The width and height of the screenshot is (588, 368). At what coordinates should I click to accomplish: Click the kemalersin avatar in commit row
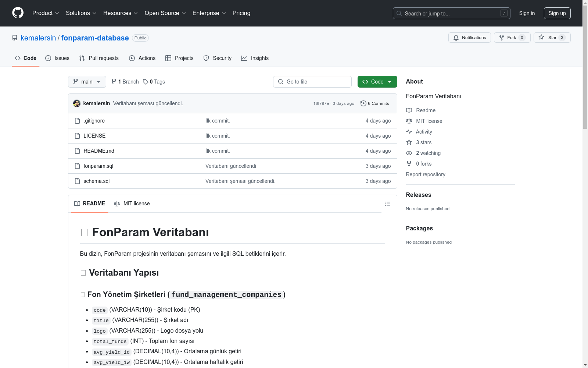[x=77, y=103]
